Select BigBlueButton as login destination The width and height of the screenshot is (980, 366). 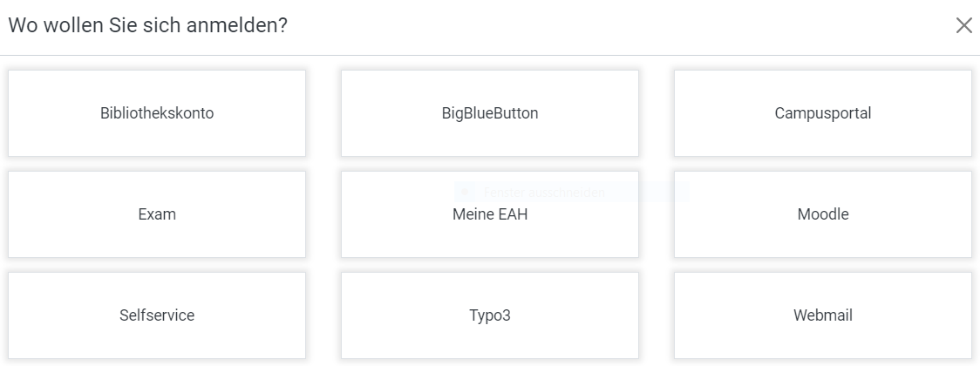[490, 113]
